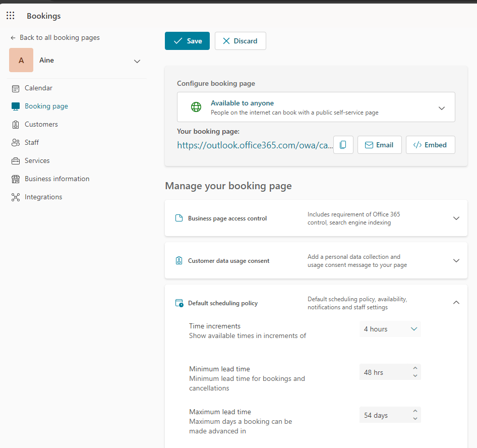This screenshot has width=477, height=448.
Task: Save the booking page changes
Action: [x=187, y=41]
